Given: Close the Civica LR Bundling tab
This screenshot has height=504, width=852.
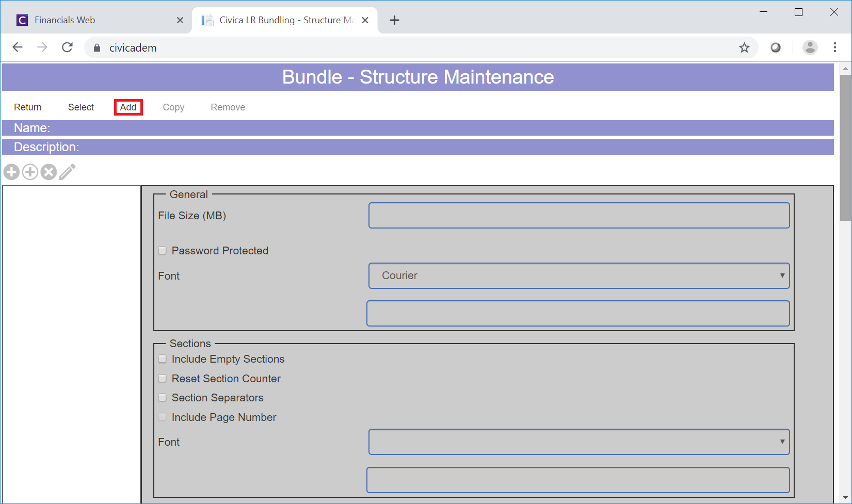Looking at the screenshot, I should click(x=365, y=20).
